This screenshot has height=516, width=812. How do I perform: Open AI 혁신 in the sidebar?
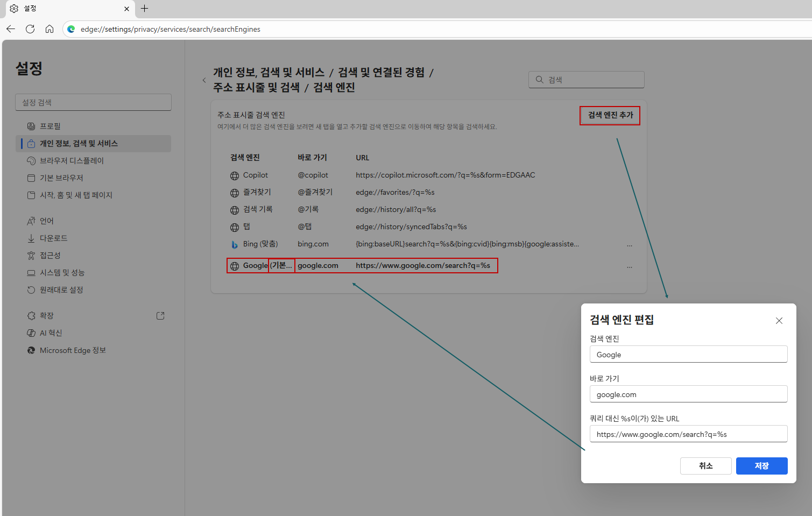coord(94,333)
